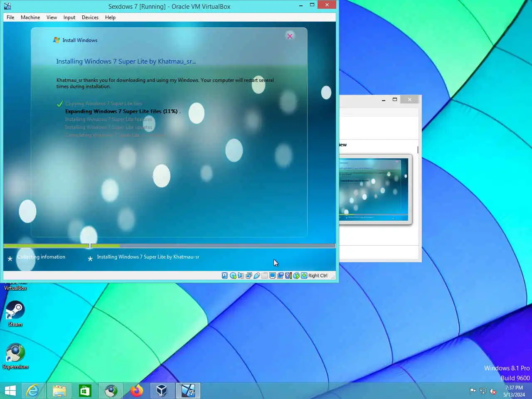Viewport: 532px width, 399px height.
Task: Open the Input menu
Action: pos(69,17)
